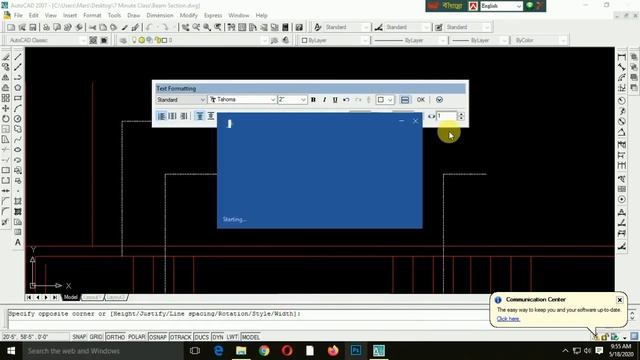This screenshot has width=640, height=360.
Task: Select the Mirror modify tool
Action: [x=6, y=78]
